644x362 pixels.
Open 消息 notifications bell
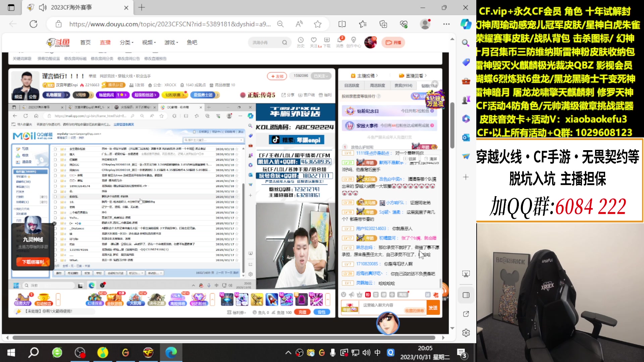340,42
